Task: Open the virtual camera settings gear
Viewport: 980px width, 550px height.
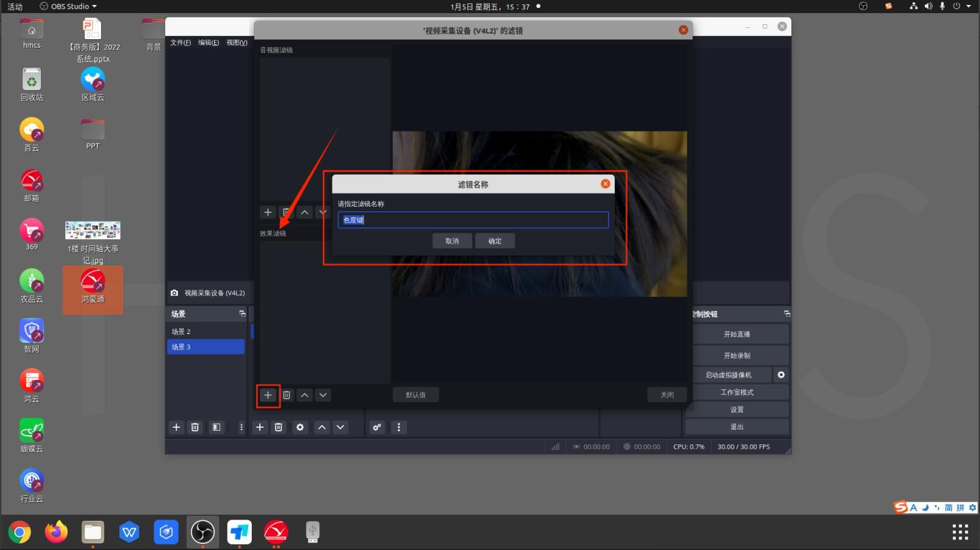Action: (781, 375)
